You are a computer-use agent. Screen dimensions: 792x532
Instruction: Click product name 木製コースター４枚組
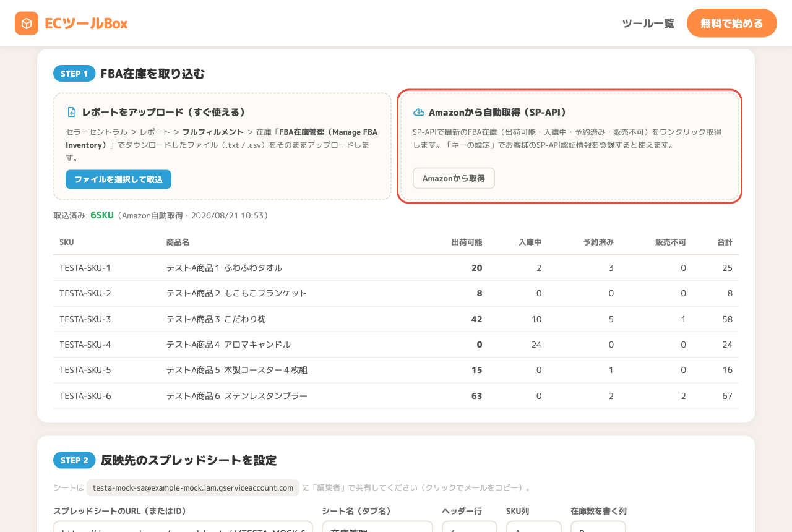point(266,370)
